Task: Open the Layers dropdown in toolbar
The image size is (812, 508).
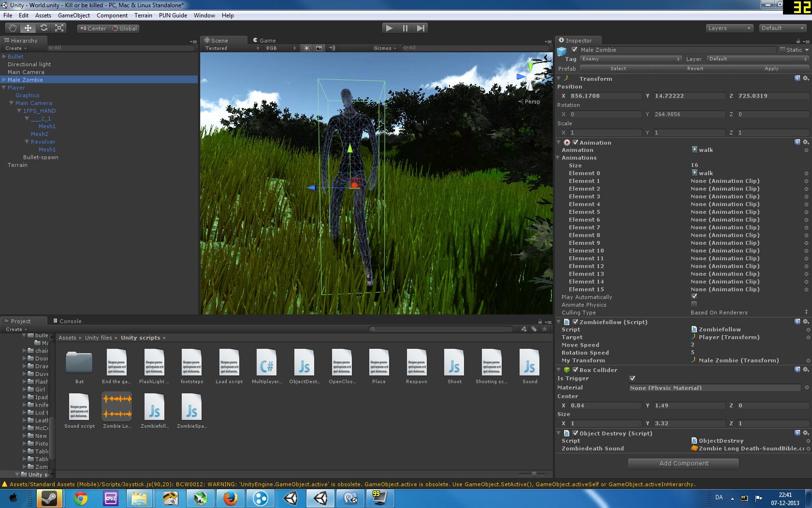Action: coord(729,28)
